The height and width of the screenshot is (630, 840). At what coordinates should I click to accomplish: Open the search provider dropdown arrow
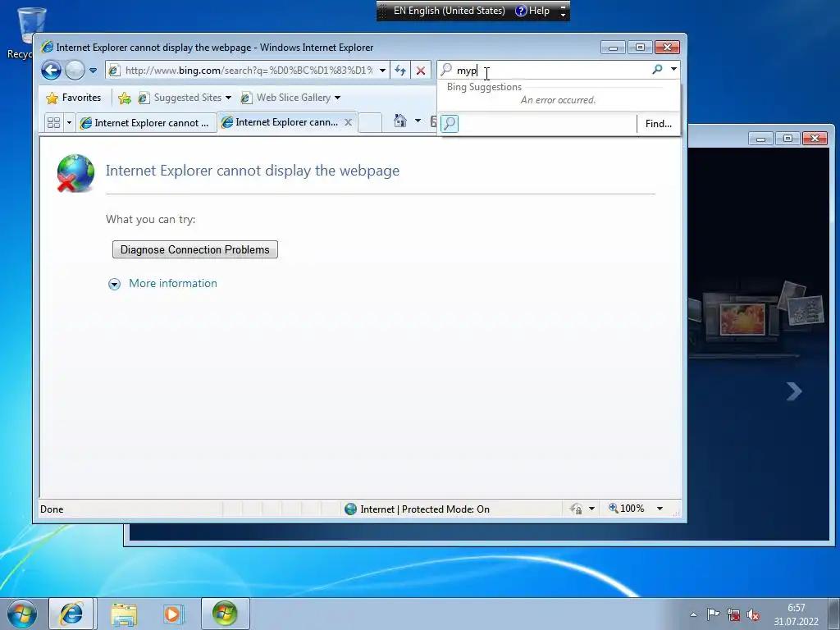coord(674,70)
